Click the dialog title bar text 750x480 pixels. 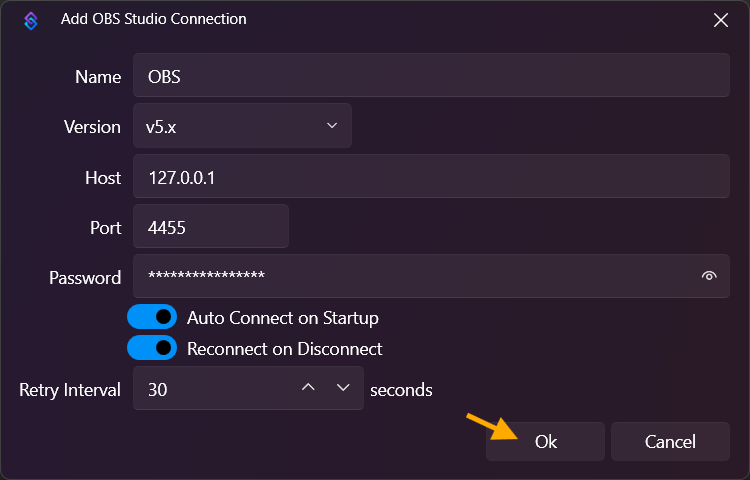click(153, 19)
